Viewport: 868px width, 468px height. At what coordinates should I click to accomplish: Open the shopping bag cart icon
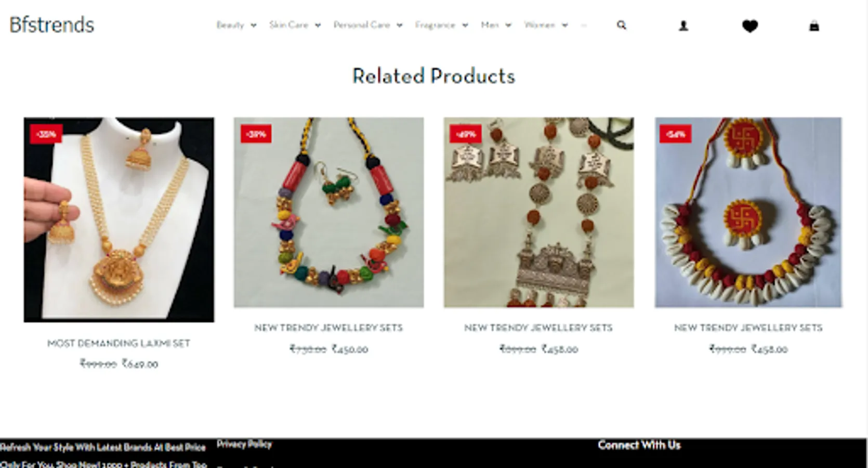click(814, 25)
